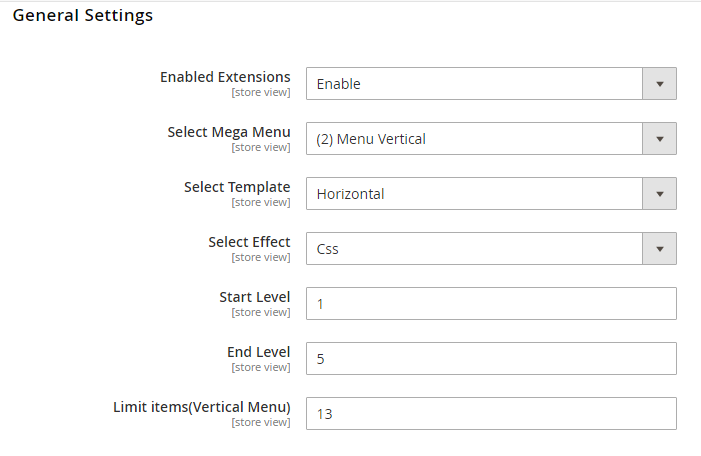This screenshot has height=456, width=701.
Task: Click the "Start Level" field label
Action: 254,297
